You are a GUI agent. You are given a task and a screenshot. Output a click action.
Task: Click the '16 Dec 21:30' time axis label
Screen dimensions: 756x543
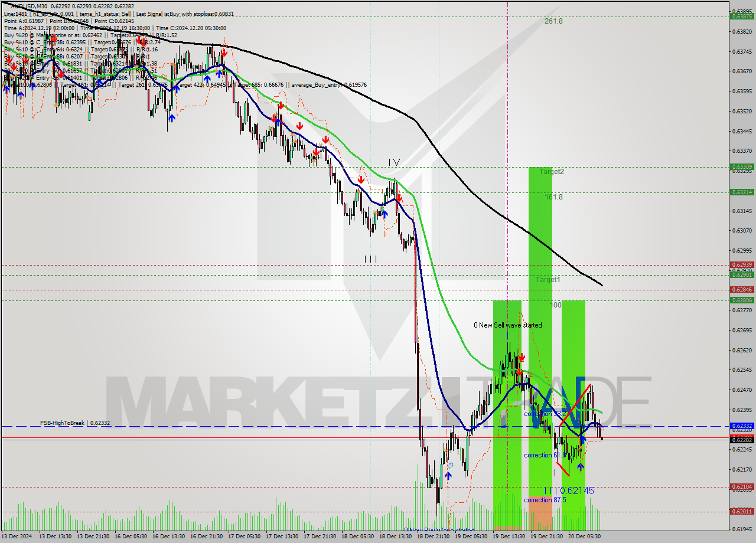[207, 536]
